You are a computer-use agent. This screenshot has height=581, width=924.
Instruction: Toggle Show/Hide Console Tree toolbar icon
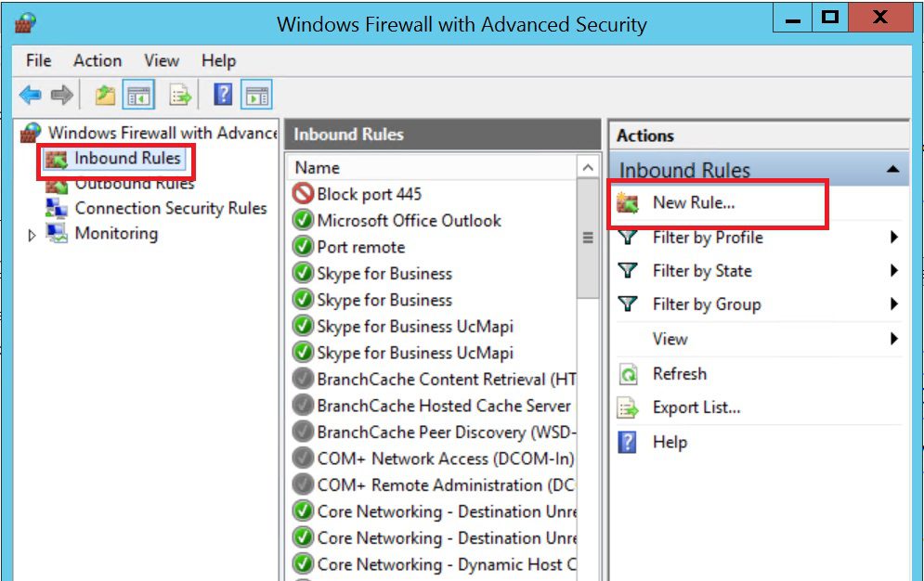coord(138,95)
